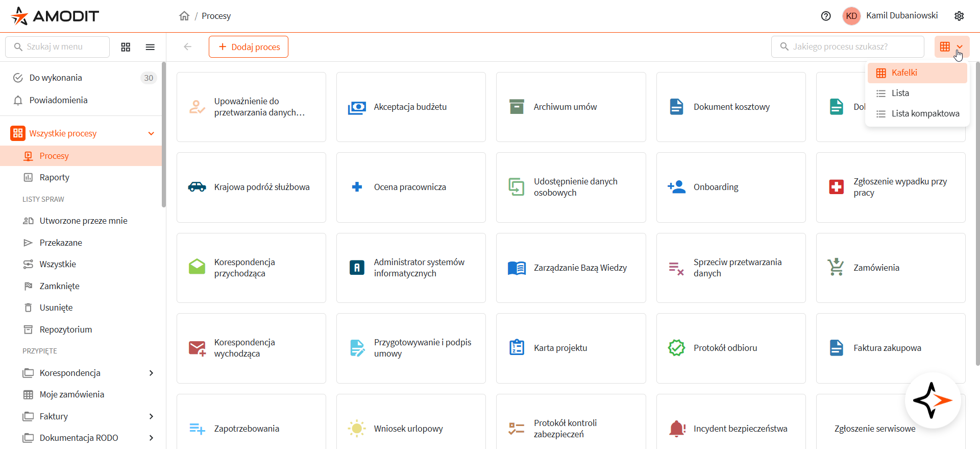Select Lista view option
Image resolution: width=980 pixels, height=449 pixels.
900,93
